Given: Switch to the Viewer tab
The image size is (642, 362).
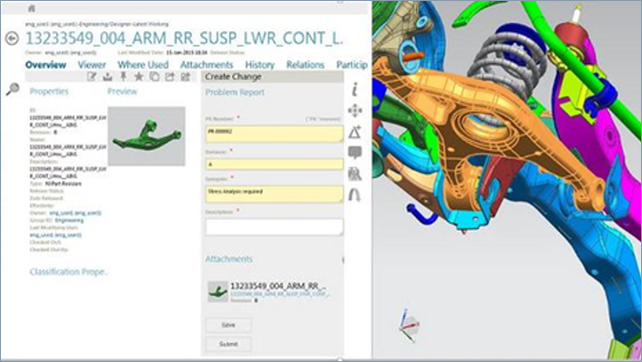Looking at the screenshot, I should tap(92, 65).
